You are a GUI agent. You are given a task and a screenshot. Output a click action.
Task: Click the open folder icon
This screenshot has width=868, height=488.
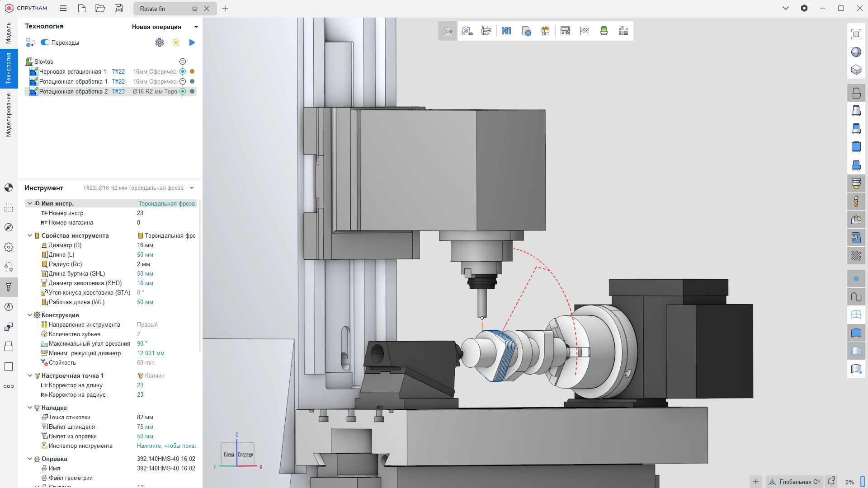tap(100, 9)
